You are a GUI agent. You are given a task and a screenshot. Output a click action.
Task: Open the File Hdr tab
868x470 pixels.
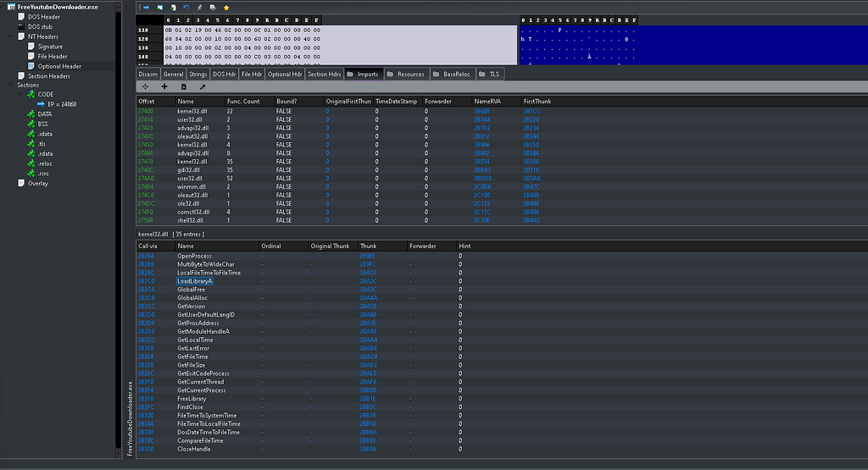point(252,74)
